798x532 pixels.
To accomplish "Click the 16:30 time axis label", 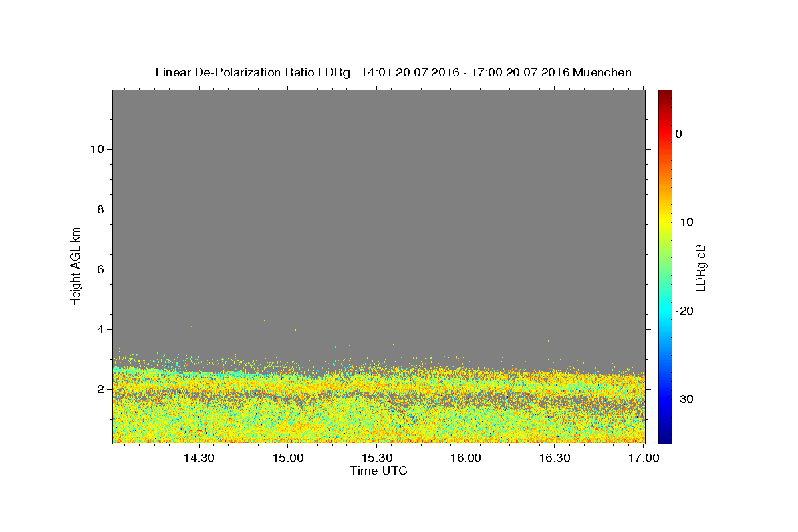I will tap(555, 458).
